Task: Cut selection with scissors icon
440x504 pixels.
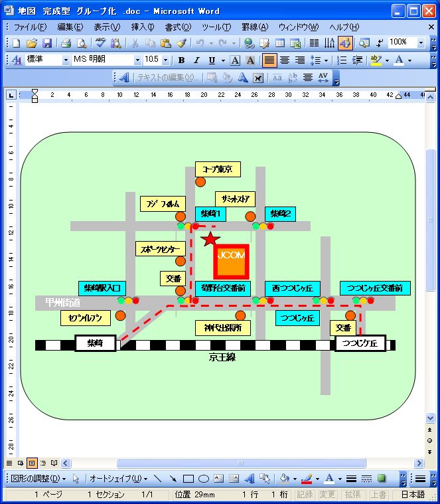Action: click(135, 42)
